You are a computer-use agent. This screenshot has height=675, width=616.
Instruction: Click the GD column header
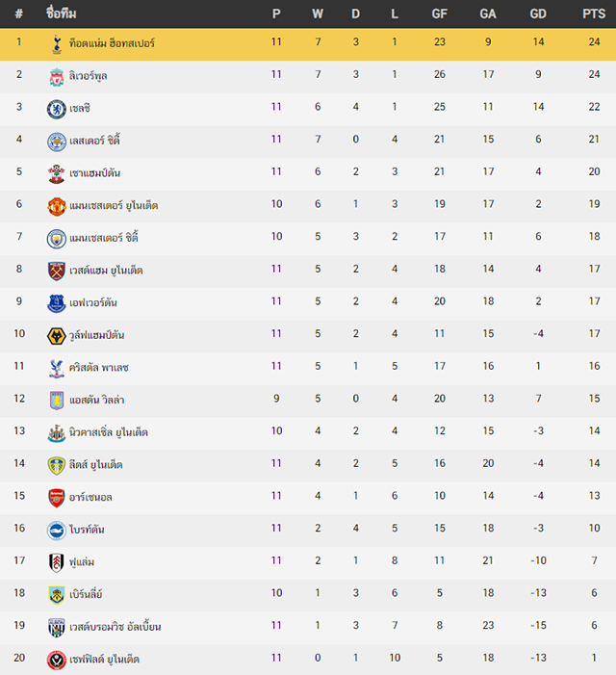click(538, 13)
